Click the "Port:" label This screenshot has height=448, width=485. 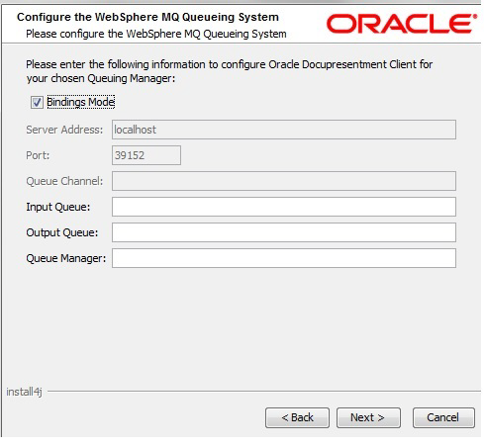[x=38, y=155]
